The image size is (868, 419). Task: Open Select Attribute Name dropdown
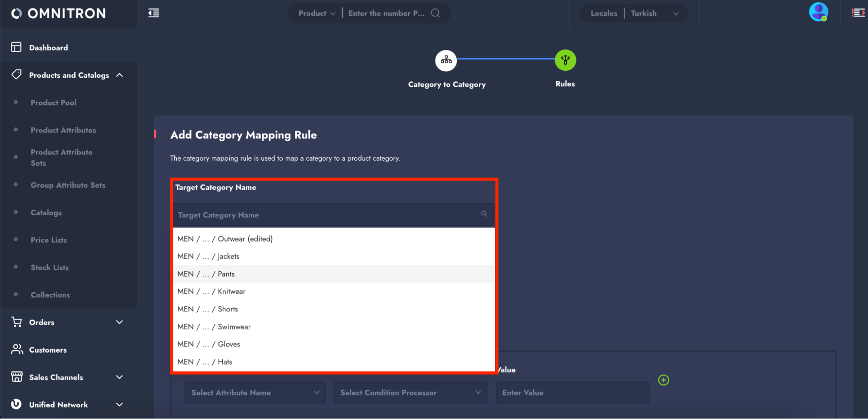tap(255, 393)
